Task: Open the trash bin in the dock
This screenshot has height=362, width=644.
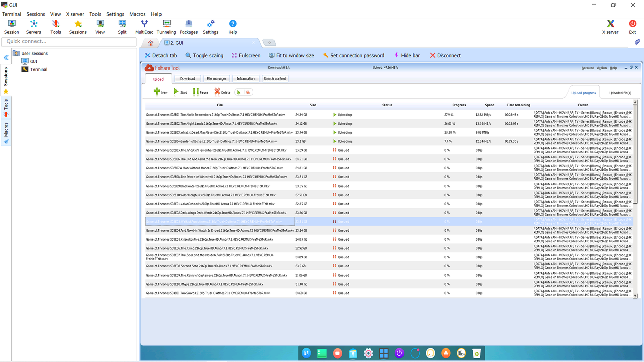Action: pos(477,353)
